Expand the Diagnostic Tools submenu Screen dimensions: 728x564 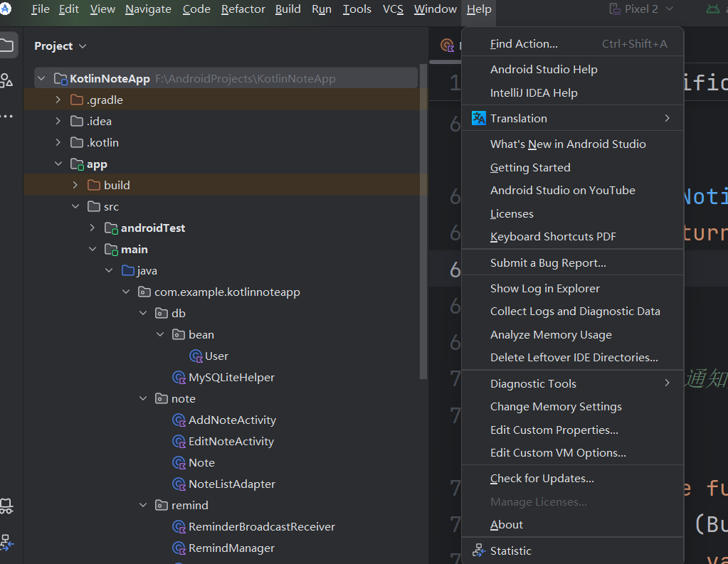(668, 383)
